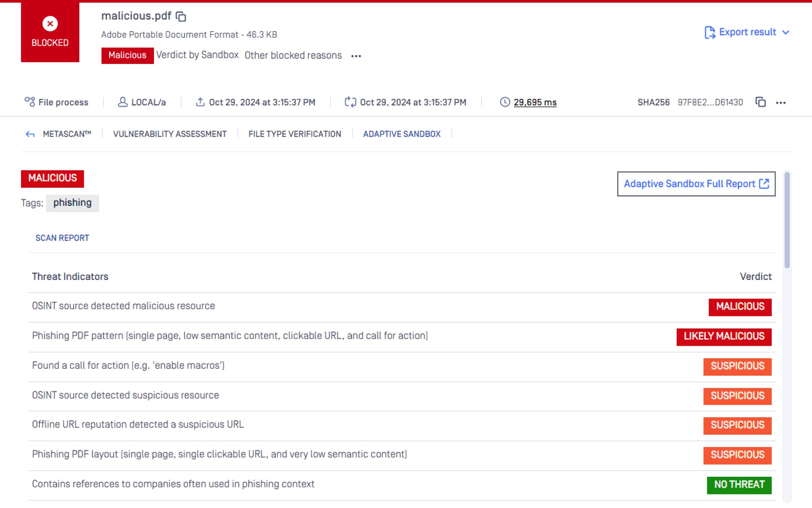Switch to the Vulnerability Assessment tab
This screenshot has width=812, height=508.
point(170,134)
